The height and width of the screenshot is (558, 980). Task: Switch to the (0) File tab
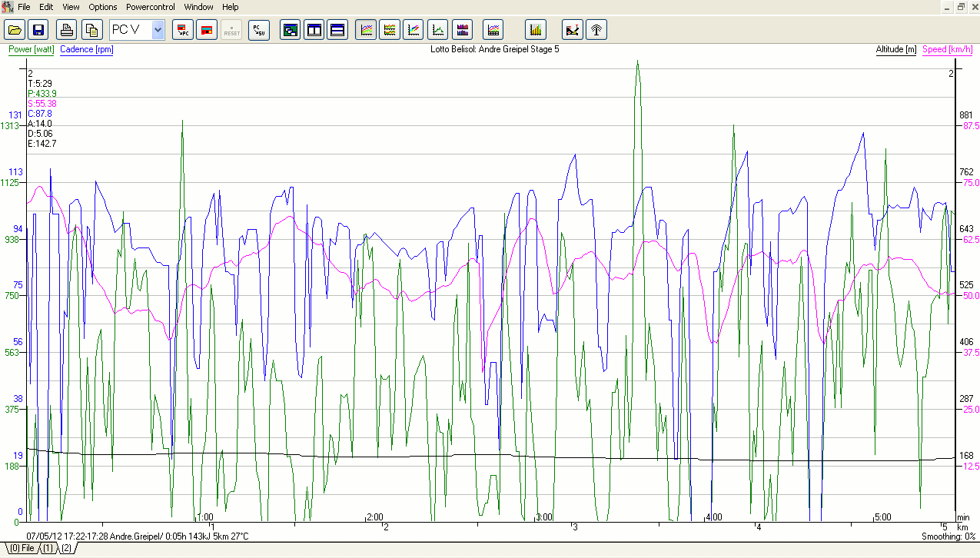[x=22, y=548]
